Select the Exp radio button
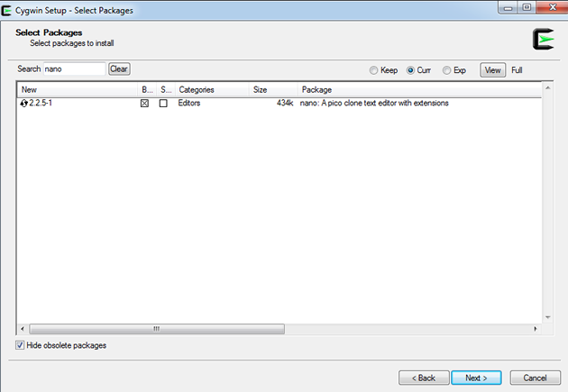The image size is (568, 392). tap(446, 70)
